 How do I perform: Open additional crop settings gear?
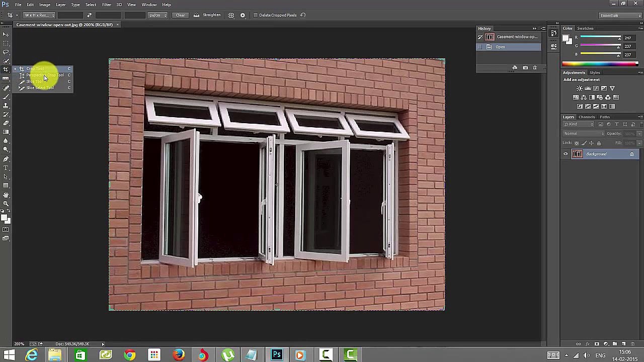click(x=243, y=15)
